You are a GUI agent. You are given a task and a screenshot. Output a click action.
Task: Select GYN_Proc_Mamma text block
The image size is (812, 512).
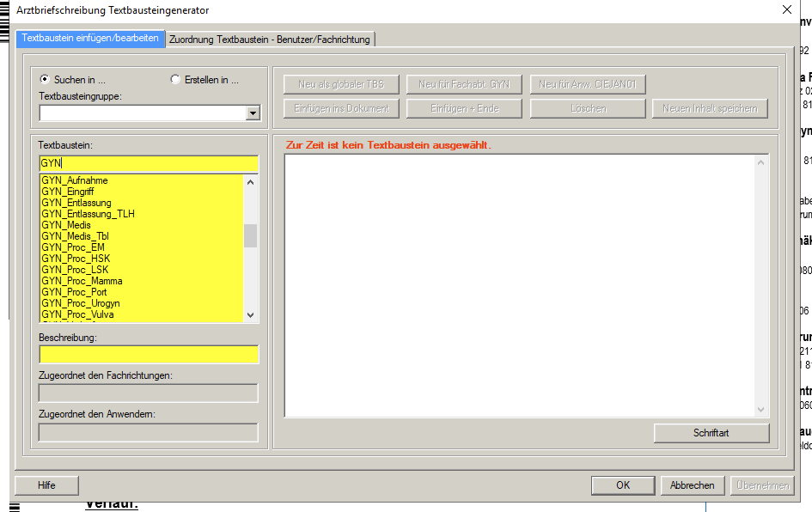(x=82, y=281)
